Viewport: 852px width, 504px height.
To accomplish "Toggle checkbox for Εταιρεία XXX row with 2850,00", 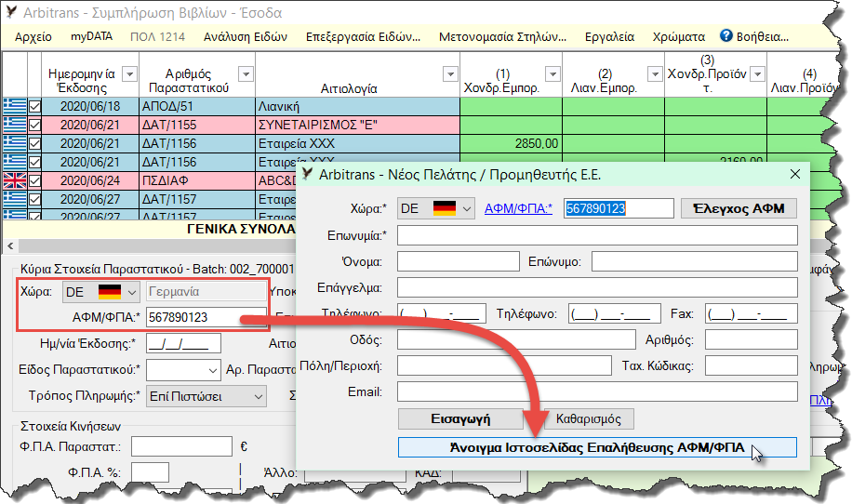I will [x=34, y=143].
